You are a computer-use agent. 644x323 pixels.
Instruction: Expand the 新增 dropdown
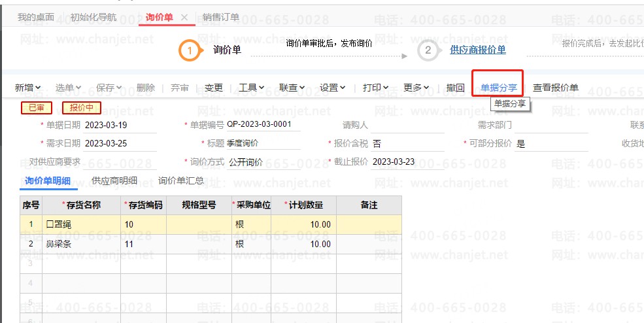coord(27,88)
